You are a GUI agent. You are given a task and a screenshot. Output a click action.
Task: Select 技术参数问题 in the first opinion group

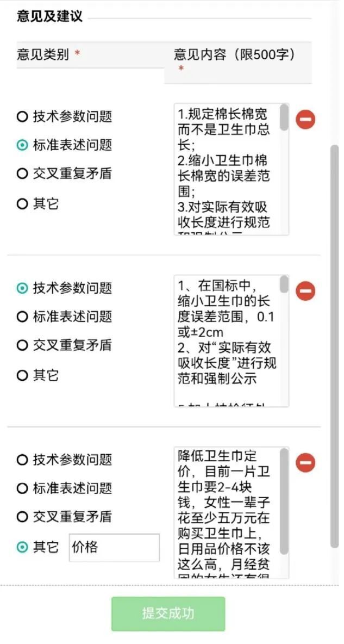point(22,116)
